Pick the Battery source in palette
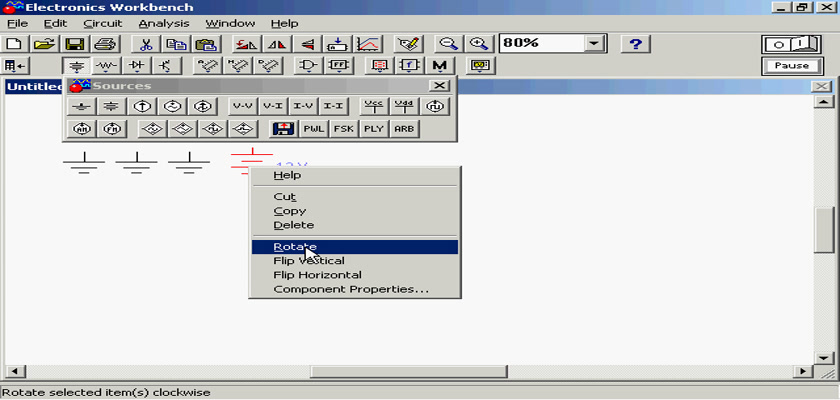The width and height of the screenshot is (840, 400). [111, 107]
